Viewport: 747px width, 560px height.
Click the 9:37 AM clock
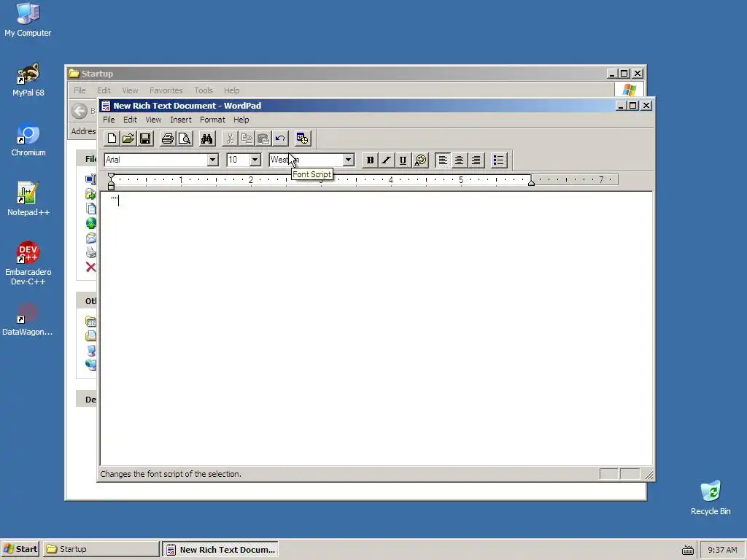pyautogui.click(x=722, y=550)
